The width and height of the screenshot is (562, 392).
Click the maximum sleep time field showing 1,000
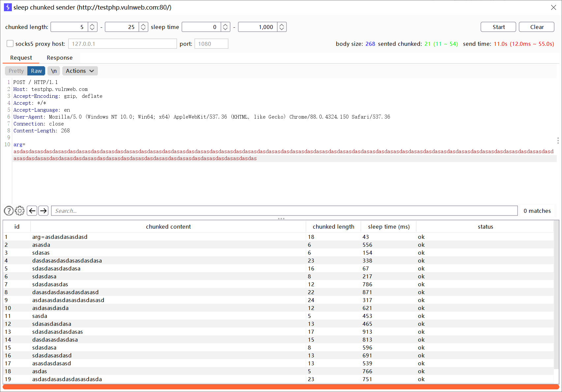(x=258, y=27)
